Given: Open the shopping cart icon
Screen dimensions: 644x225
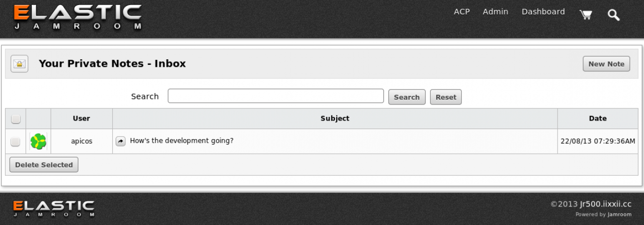Looking at the screenshot, I should [x=586, y=15].
